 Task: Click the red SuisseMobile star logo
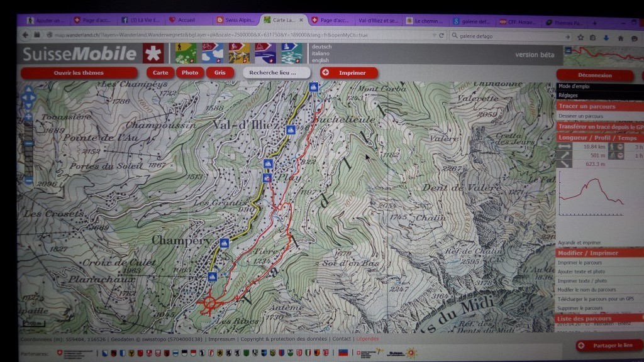(x=153, y=53)
